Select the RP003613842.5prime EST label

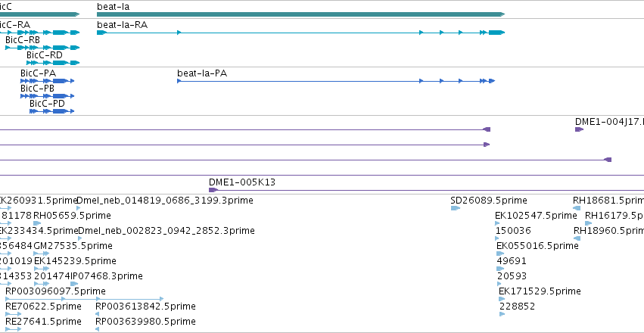[145, 307]
